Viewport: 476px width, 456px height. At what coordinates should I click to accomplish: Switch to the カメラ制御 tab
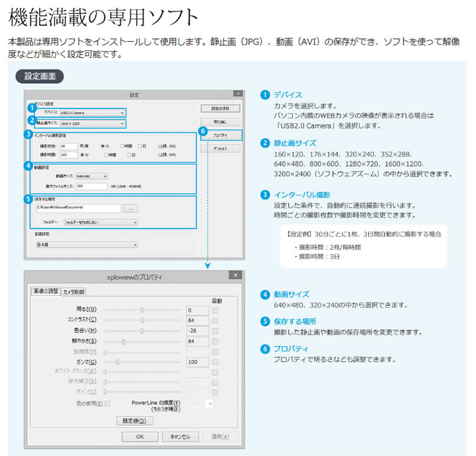coord(74,292)
